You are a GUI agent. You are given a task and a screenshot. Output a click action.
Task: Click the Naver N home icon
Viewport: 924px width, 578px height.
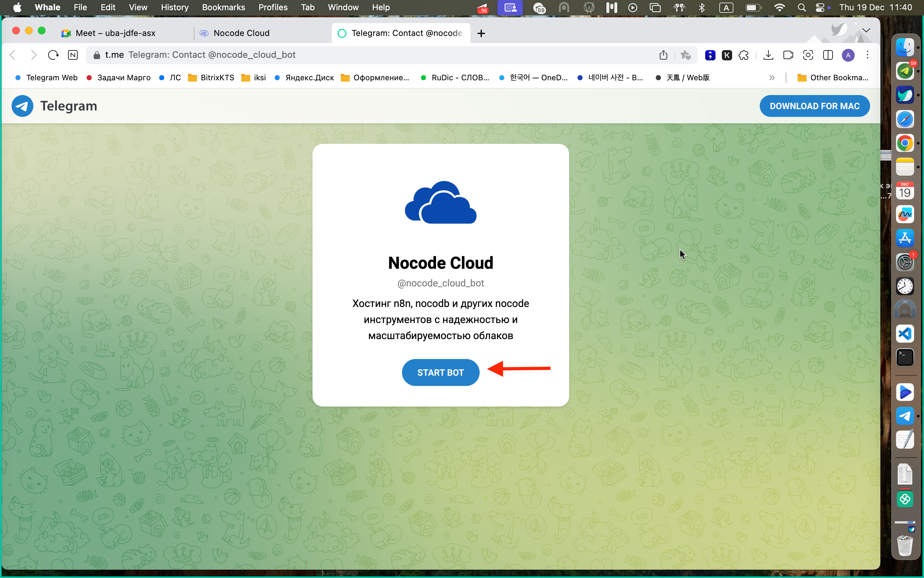coord(73,55)
